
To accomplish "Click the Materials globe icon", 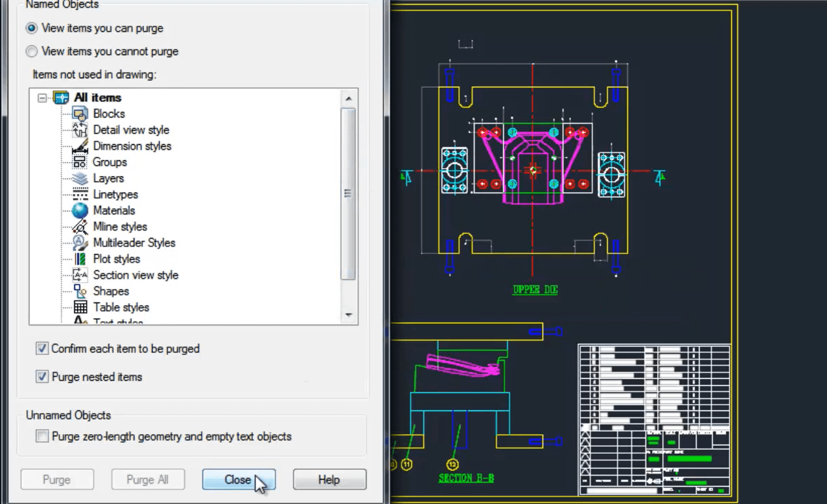I will [x=80, y=210].
